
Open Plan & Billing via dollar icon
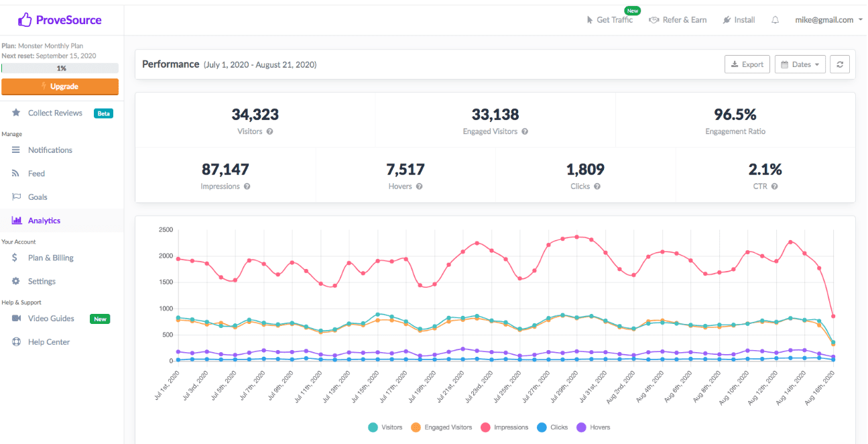[16, 258]
